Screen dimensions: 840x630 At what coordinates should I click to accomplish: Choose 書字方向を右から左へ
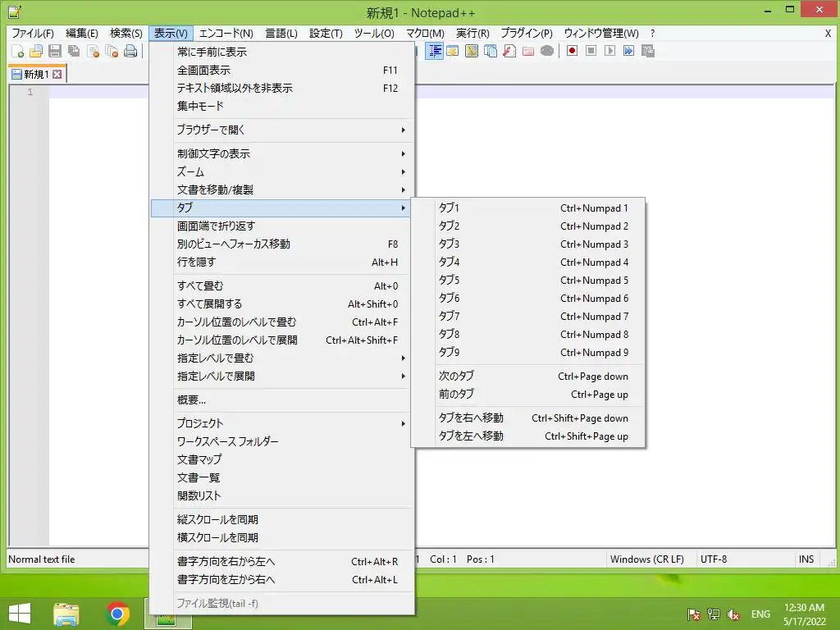tap(282, 561)
